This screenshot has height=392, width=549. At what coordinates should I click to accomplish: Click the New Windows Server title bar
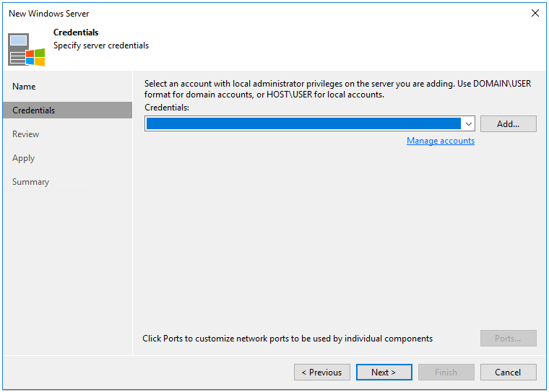coord(217,13)
